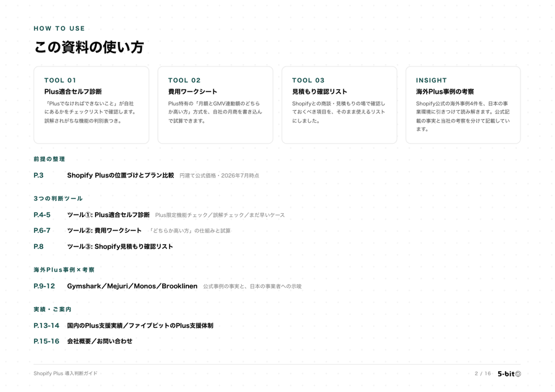
Task: Click the P.8 page number
Action: (39, 247)
